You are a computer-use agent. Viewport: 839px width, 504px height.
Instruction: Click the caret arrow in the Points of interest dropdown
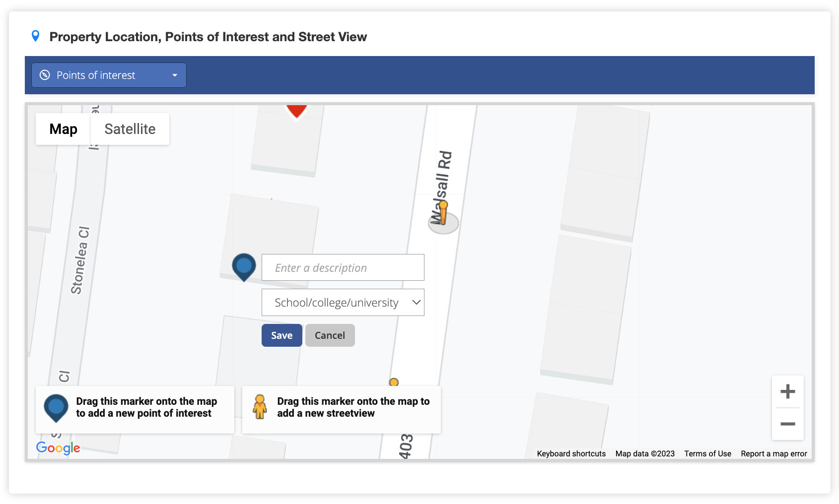[x=175, y=75]
